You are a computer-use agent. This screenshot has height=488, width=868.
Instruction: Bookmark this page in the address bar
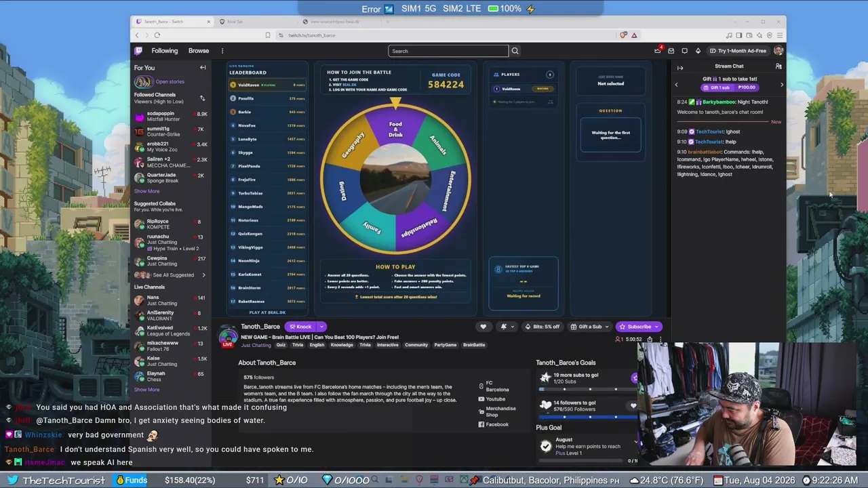pyautogui.click(x=268, y=35)
